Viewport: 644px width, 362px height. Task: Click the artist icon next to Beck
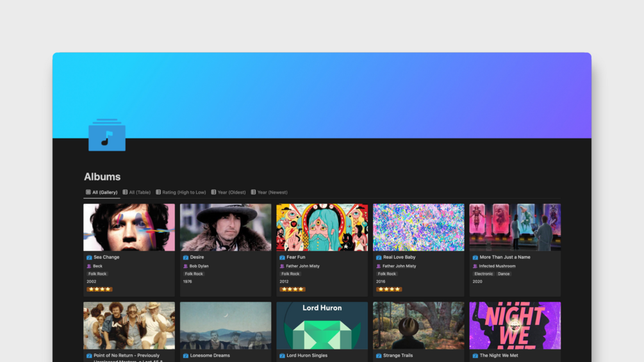(89, 266)
